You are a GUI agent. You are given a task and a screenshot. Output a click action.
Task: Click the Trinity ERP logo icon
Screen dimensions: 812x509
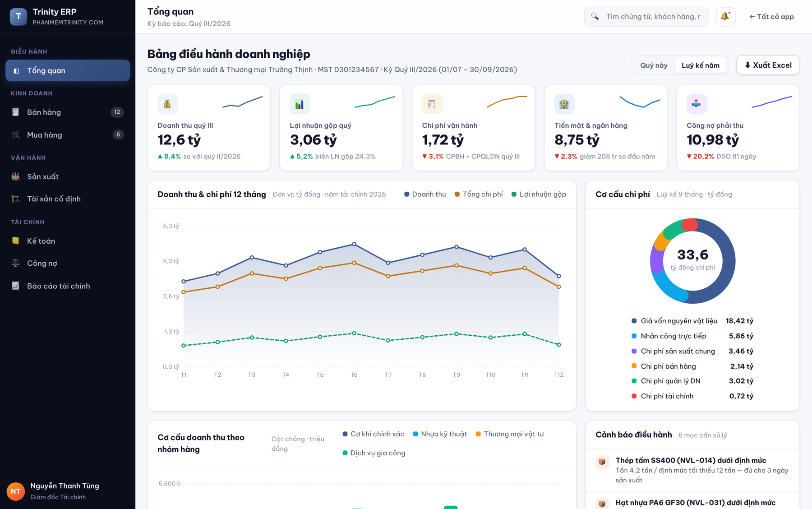(18, 17)
